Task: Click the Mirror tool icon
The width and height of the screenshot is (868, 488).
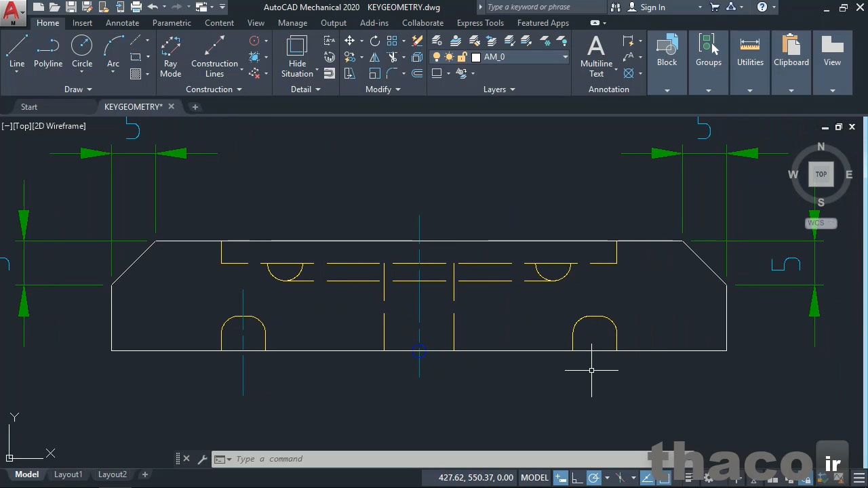Action: [375, 57]
